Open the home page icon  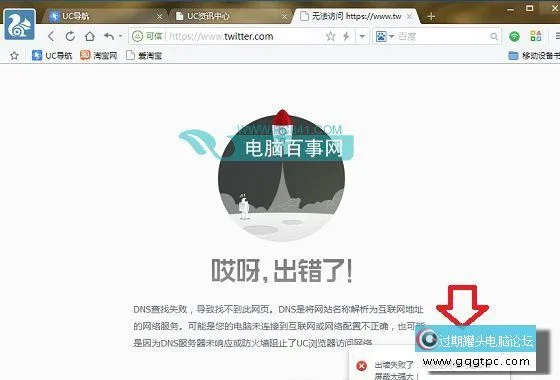(90, 36)
